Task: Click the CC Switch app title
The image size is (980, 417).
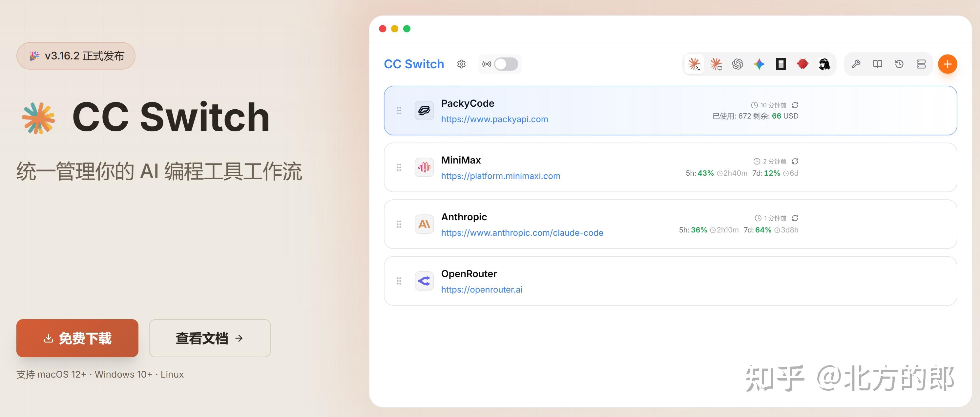Action: 414,64
